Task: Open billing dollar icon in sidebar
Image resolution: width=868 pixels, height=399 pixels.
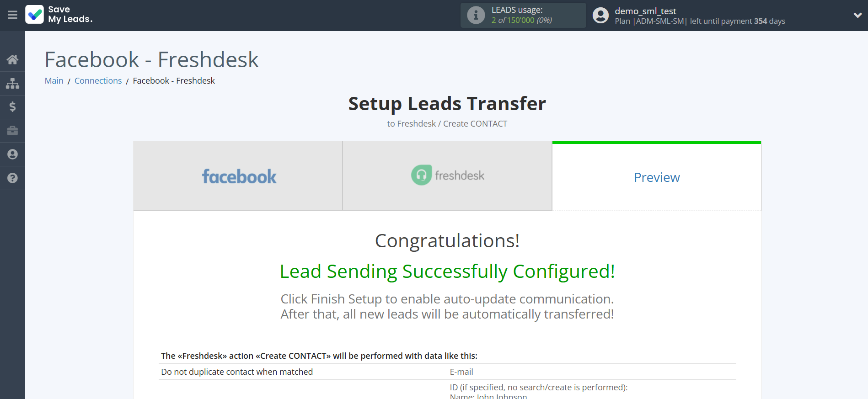Action: [x=12, y=107]
